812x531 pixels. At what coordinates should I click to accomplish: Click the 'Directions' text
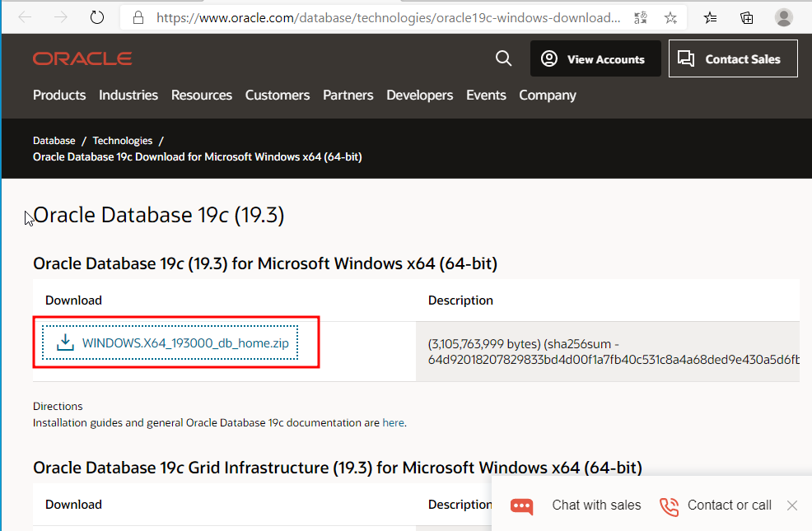(58, 406)
